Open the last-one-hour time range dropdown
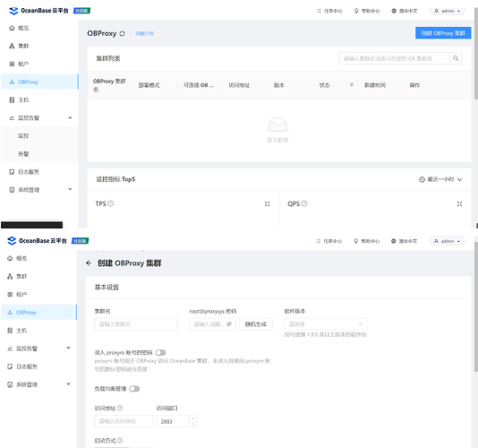This screenshot has width=478, height=448. point(440,179)
